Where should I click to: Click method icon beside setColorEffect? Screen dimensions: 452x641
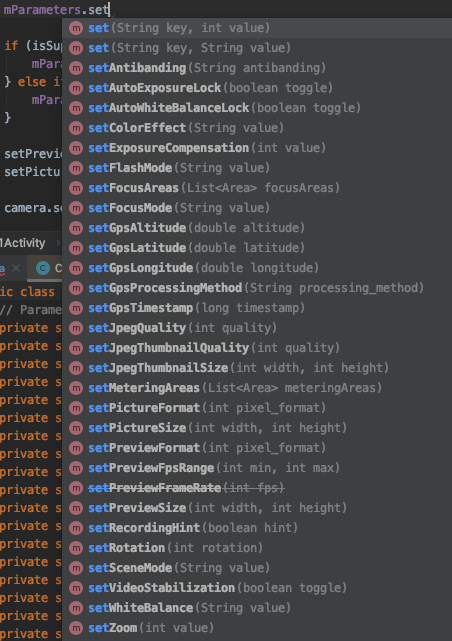click(76, 128)
